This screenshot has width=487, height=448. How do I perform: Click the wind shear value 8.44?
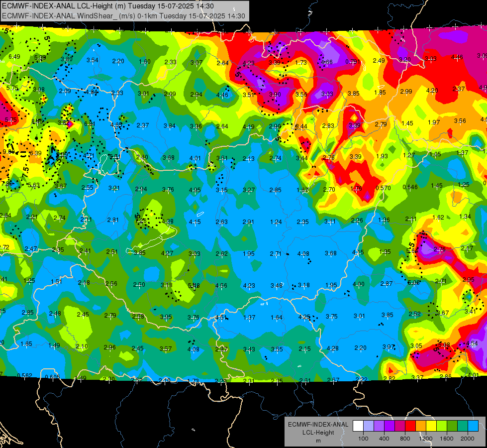point(301,126)
